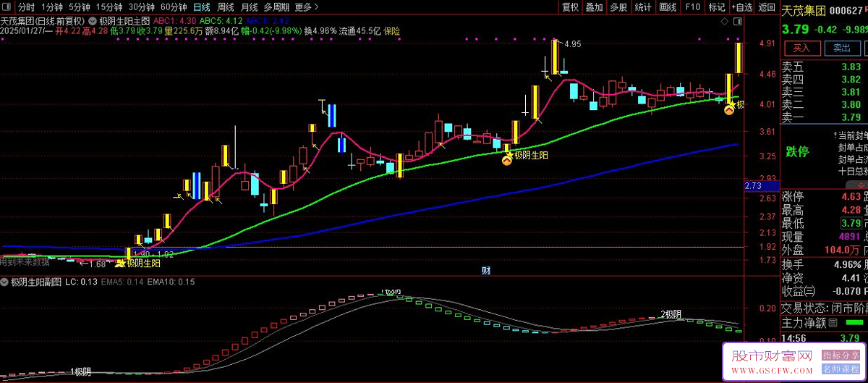This screenshot has height=383, width=868.
Task: Select the 15分钟 period
Action: coord(109,7)
